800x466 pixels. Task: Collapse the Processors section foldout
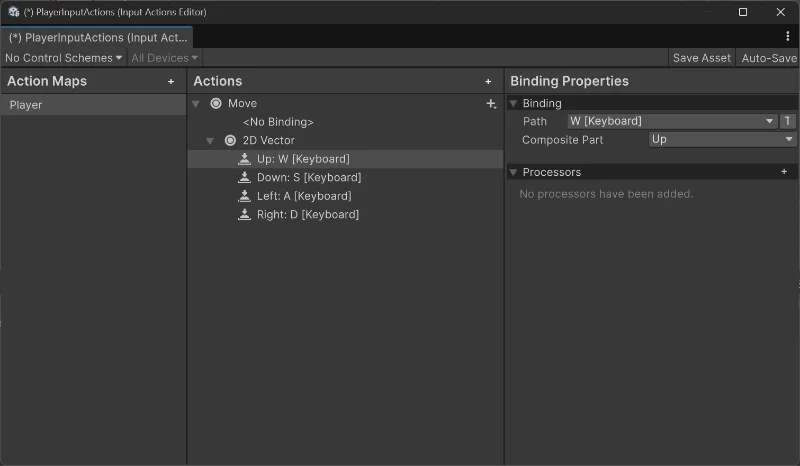pyautogui.click(x=514, y=172)
